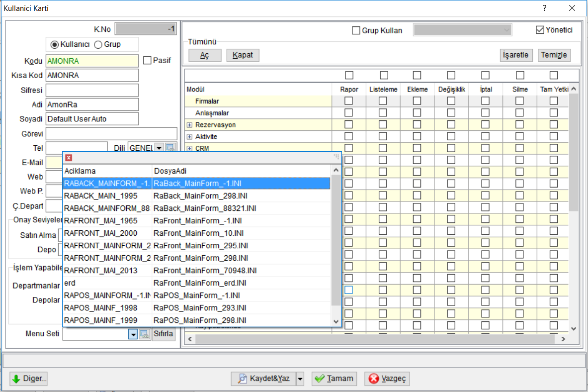Screen dimensions: 588x392
Task: Select RaBack_MainForm_298.INI row
Action: [x=197, y=196]
